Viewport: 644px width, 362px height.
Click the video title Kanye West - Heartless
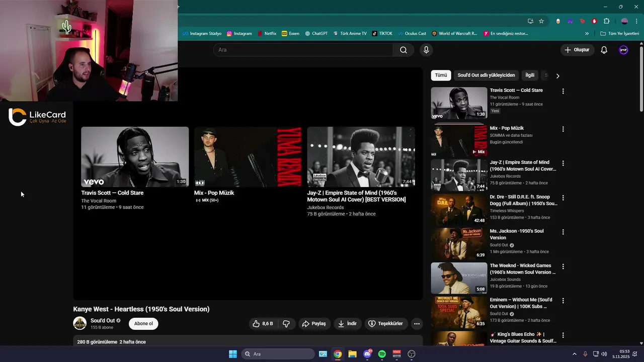click(x=141, y=309)
